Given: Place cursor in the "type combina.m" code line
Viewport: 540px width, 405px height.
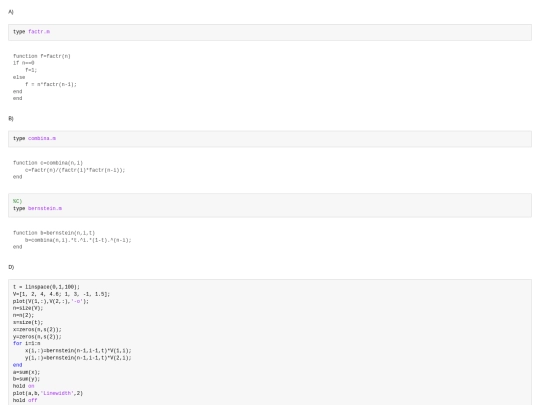Looking at the screenshot, I should tap(34, 138).
